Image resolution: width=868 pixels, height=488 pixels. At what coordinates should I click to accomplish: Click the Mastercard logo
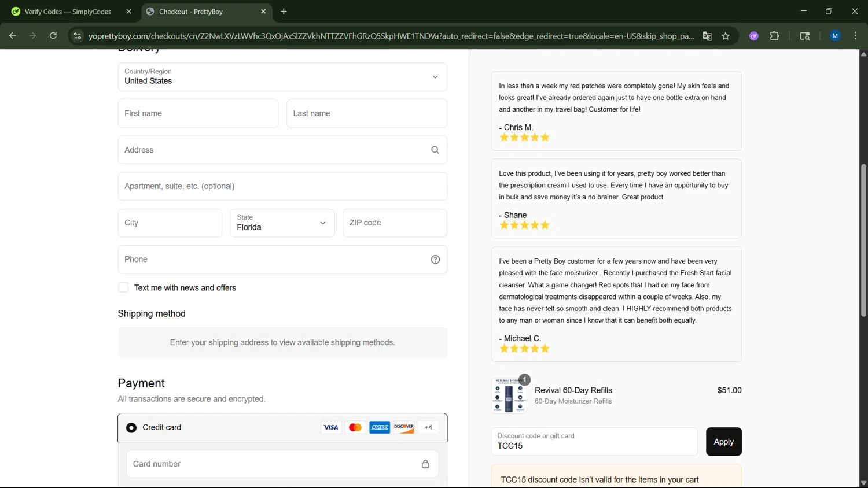(355, 427)
